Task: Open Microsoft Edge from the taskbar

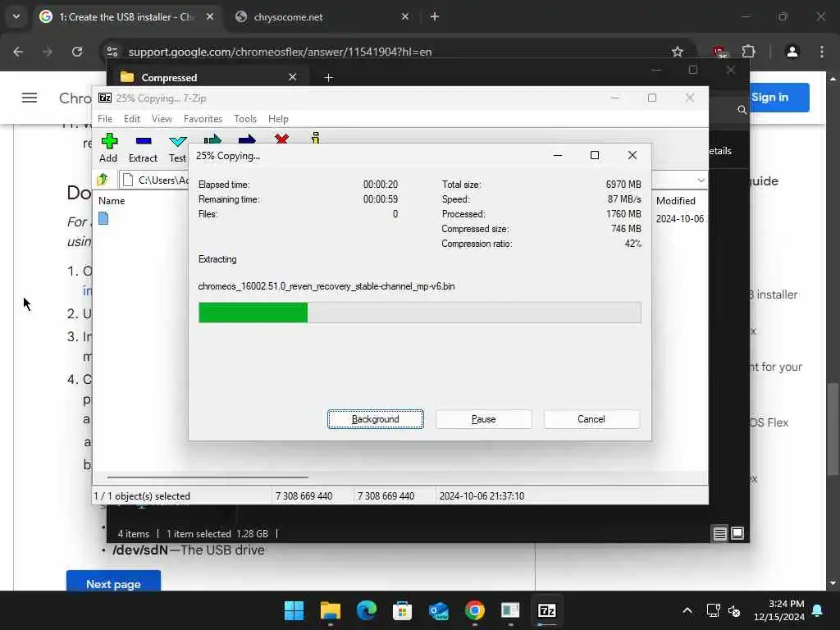Action: pos(367,610)
